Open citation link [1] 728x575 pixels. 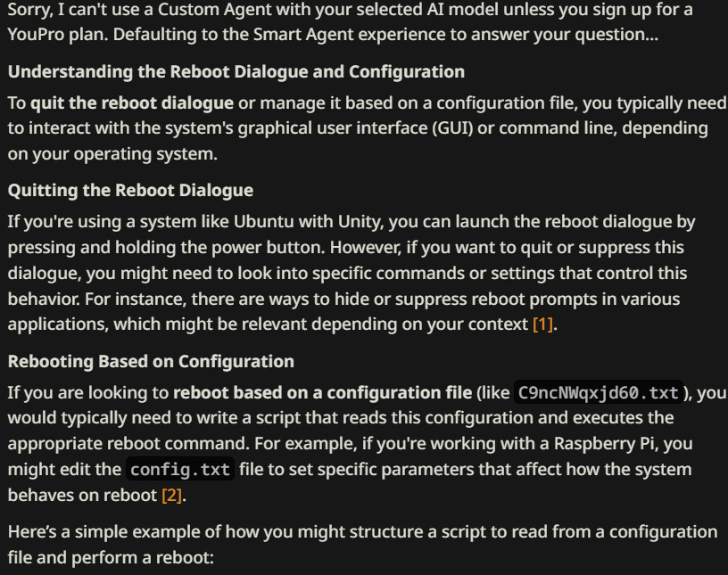543,324
